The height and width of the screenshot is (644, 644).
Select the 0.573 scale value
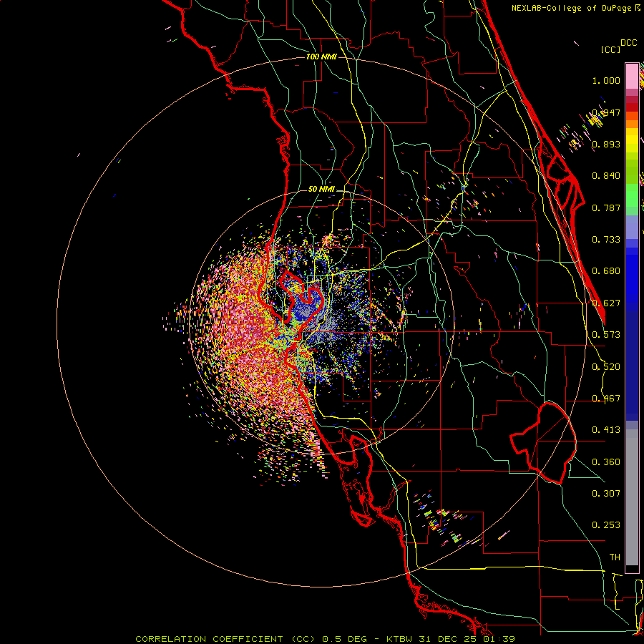click(606, 335)
